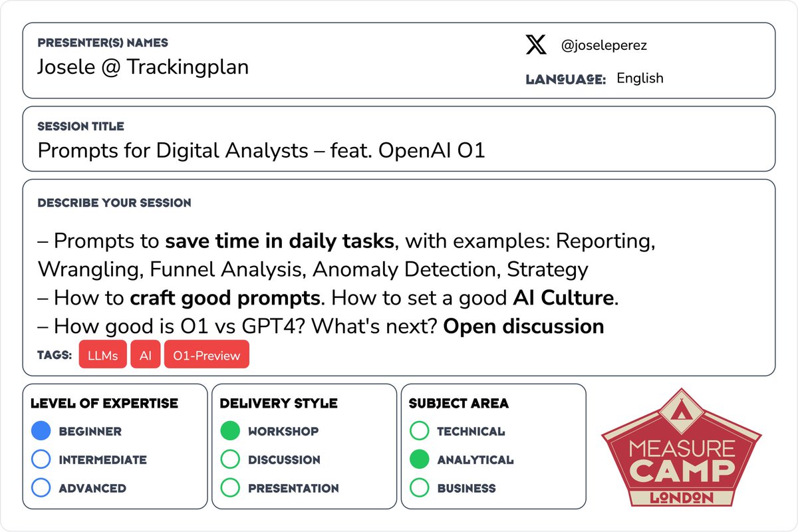Pick the Business subject area radio
The width and height of the screenshot is (798, 532).
(420, 488)
